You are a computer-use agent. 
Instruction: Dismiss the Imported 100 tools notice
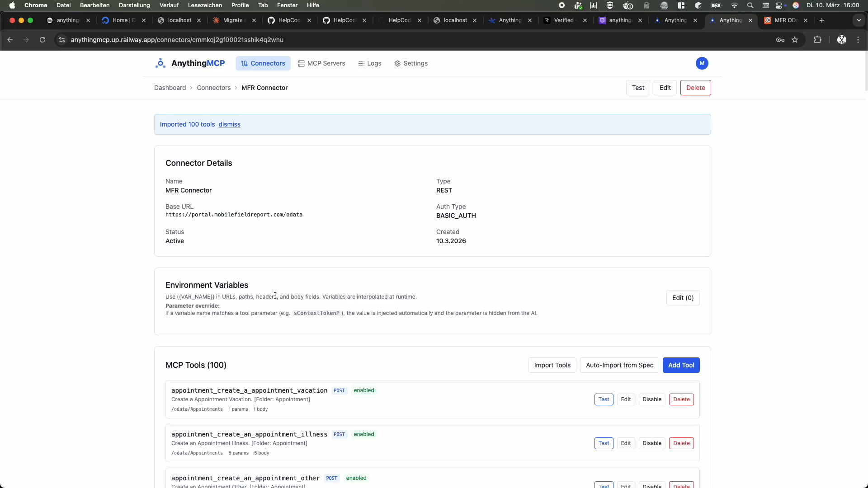(229, 124)
